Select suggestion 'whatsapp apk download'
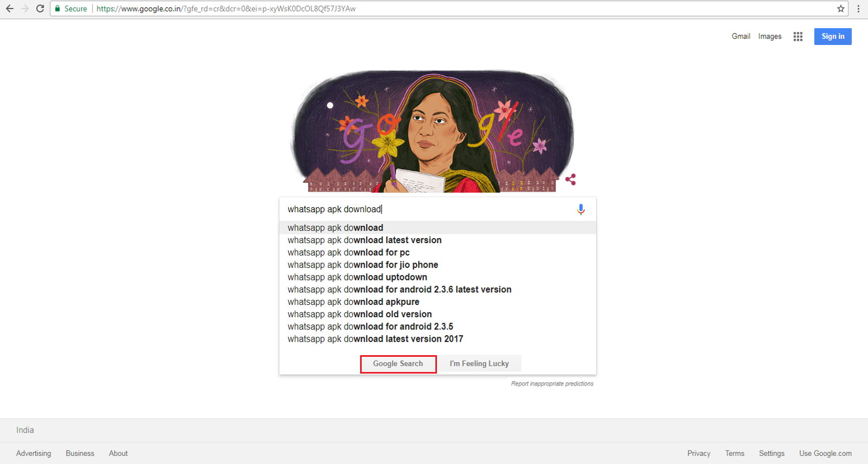The image size is (868, 464). 438,228
